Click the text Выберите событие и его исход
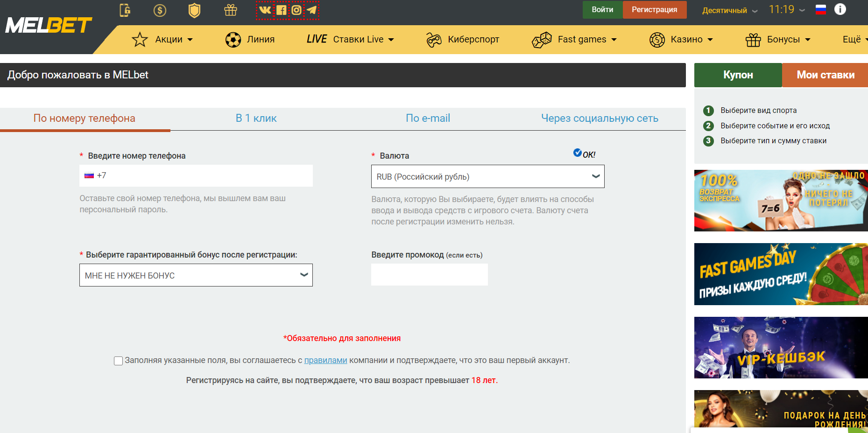 775,126
